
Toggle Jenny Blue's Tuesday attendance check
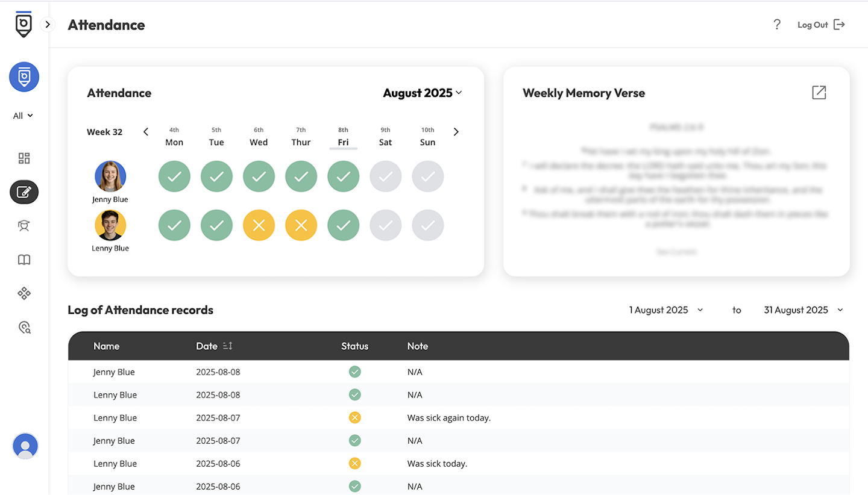[x=216, y=176]
